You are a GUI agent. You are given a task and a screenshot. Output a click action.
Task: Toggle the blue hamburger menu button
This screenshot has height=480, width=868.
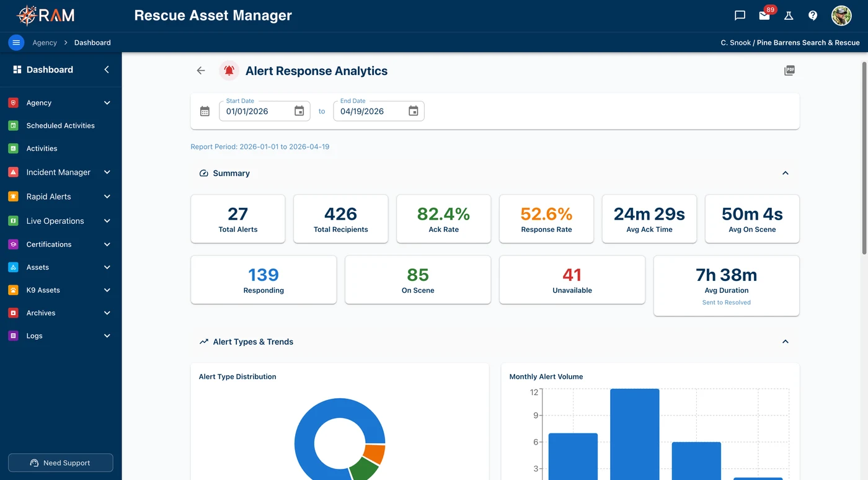16,43
